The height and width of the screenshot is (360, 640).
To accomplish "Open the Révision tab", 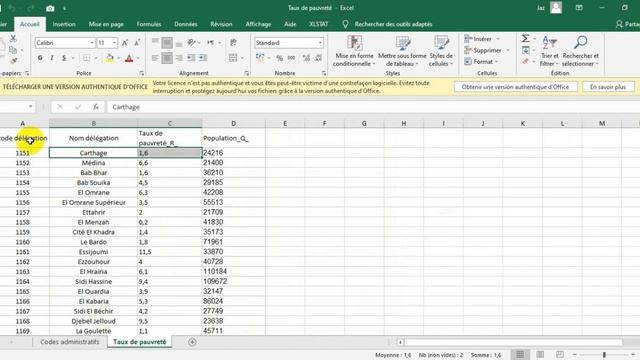I will 221,24.
